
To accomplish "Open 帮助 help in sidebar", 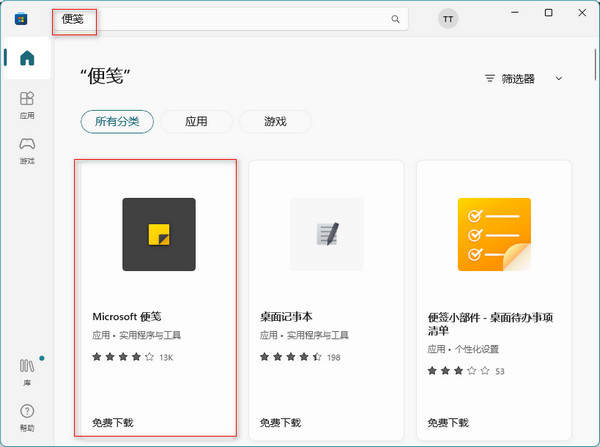I will (x=27, y=418).
